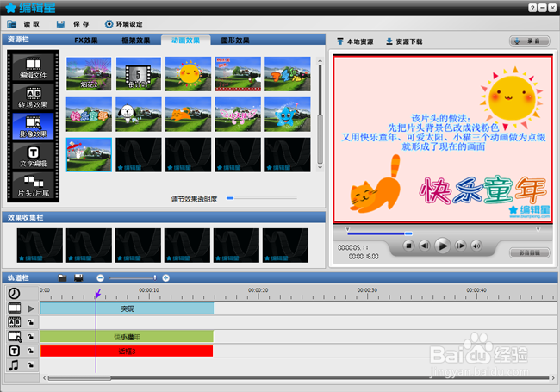Play the preview video
The width and height of the screenshot is (560, 392).
pos(442,246)
